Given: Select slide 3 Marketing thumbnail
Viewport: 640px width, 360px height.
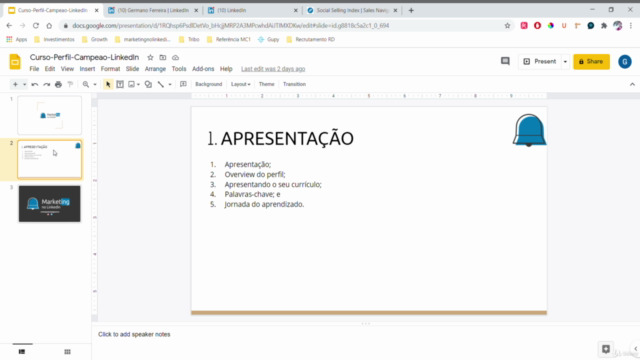Looking at the screenshot, I should tap(49, 204).
